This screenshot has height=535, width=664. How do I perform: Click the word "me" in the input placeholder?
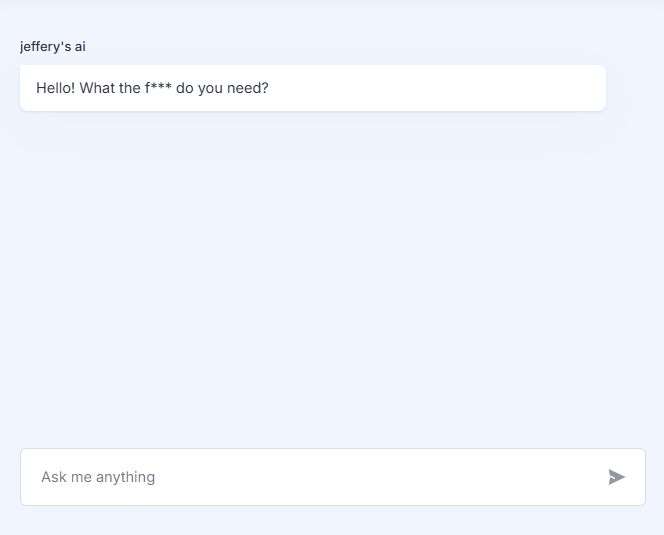81,477
